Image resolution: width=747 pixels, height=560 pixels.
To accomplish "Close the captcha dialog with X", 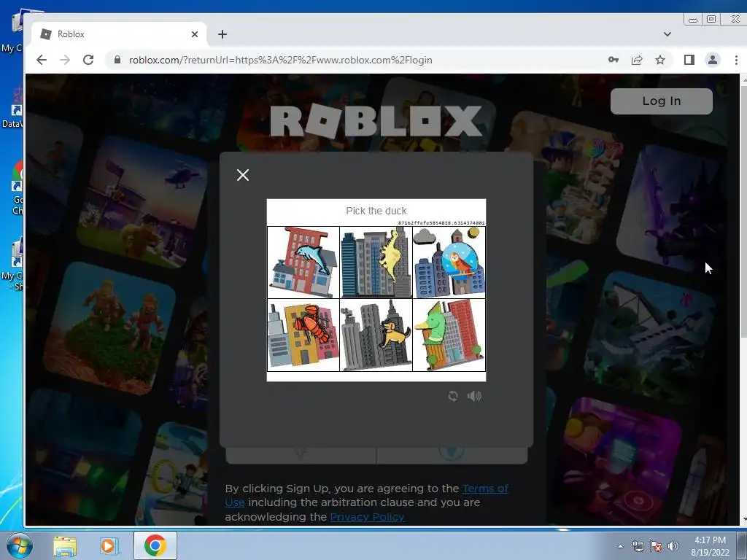I will pyautogui.click(x=243, y=175).
